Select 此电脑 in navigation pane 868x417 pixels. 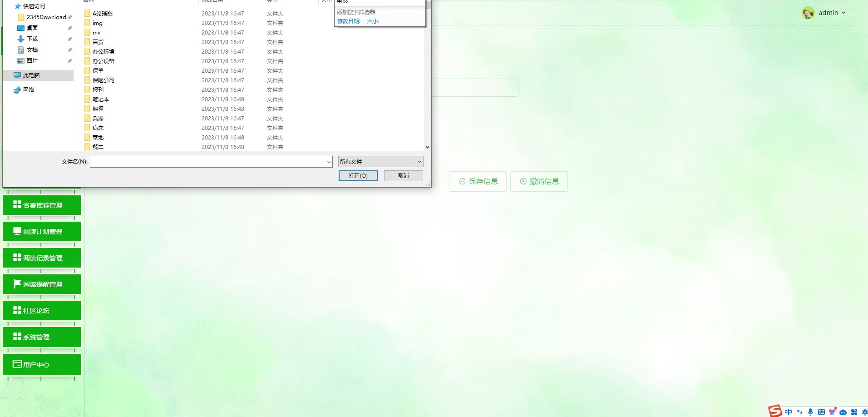38,75
